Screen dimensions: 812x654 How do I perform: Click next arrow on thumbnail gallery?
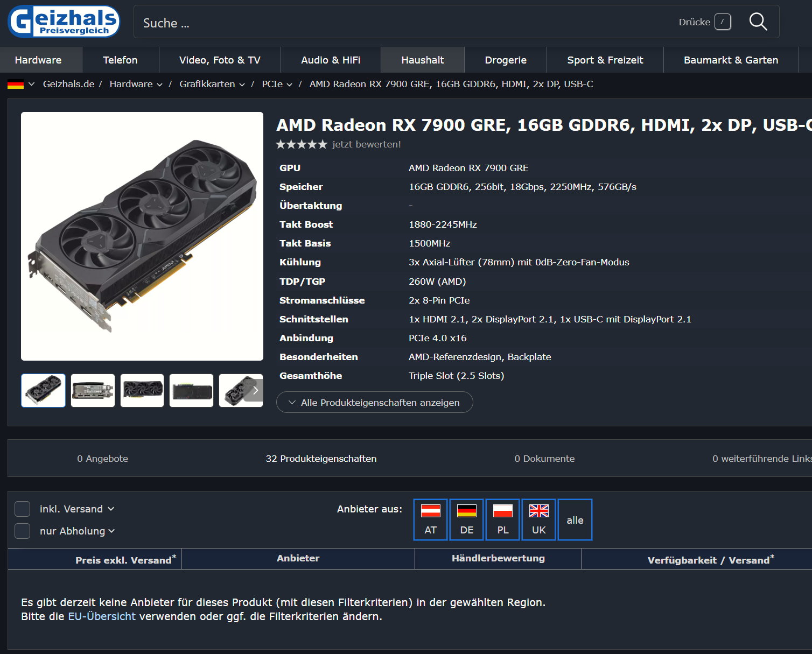tap(255, 390)
